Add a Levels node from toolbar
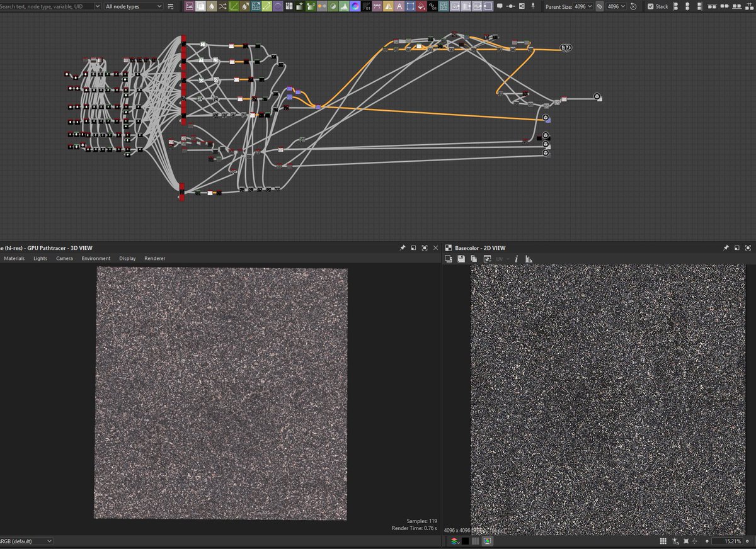 pos(343,6)
